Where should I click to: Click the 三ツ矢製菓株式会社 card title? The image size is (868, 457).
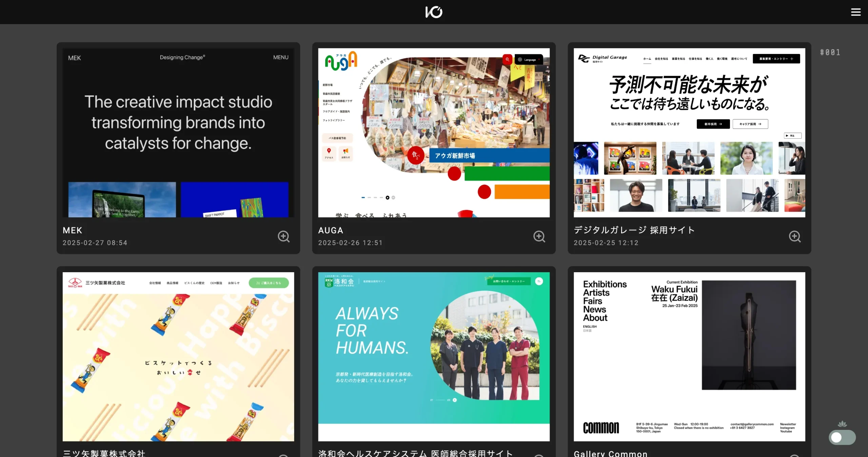click(104, 453)
